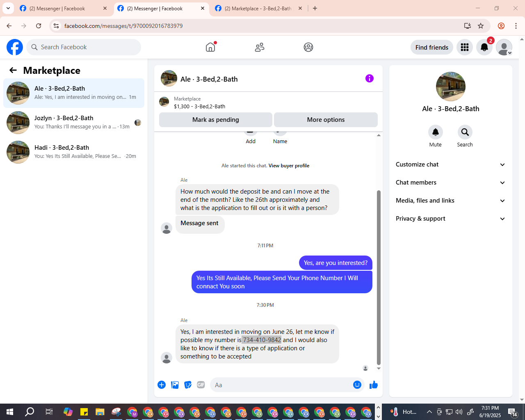Open volume control in system tray

click(459, 412)
